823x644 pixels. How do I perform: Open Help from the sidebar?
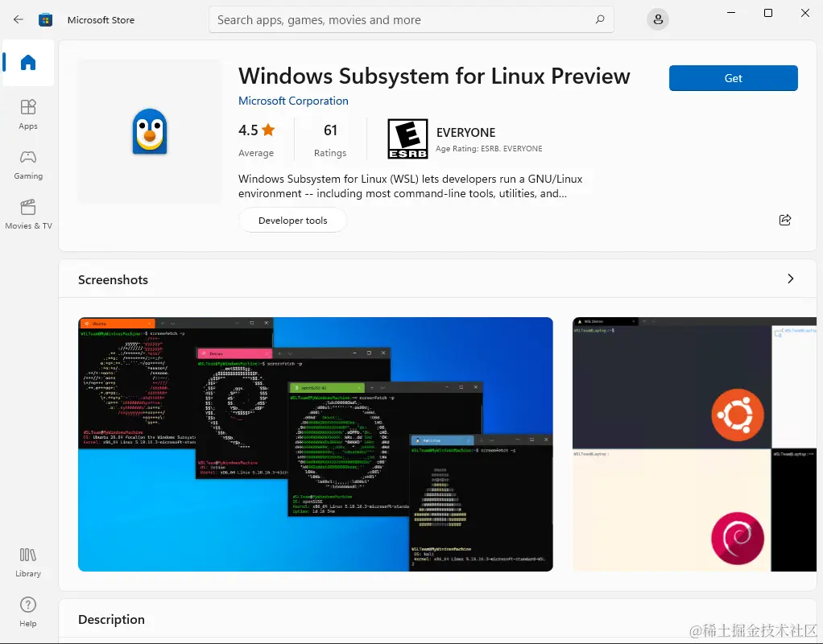[x=28, y=612]
